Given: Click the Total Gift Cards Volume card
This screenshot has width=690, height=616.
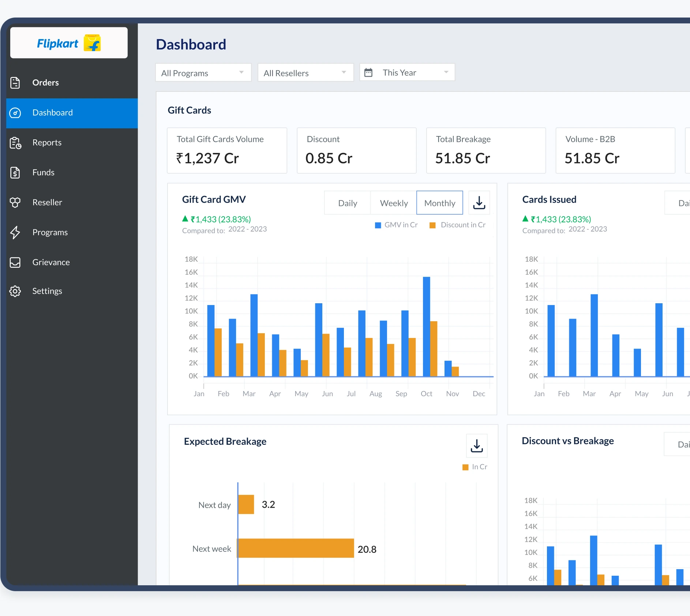Looking at the screenshot, I should point(227,150).
